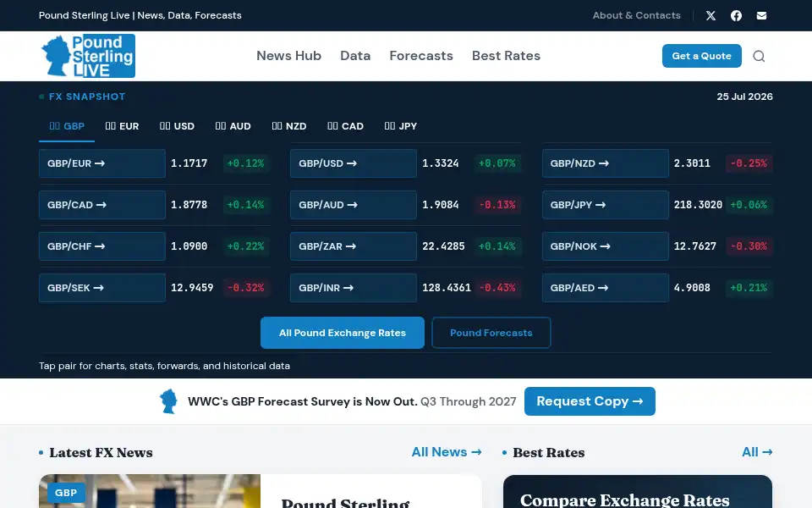The height and width of the screenshot is (508, 812).
Task: Click the Queen silhouette icon beside WWC survey
Action: pyautogui.click(x=168, y=401)
